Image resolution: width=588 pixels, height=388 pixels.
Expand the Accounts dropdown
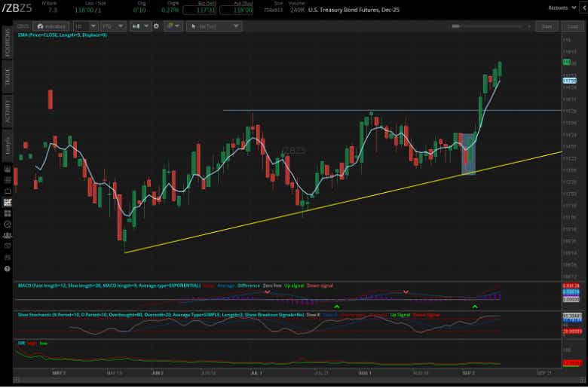[562, 8]
